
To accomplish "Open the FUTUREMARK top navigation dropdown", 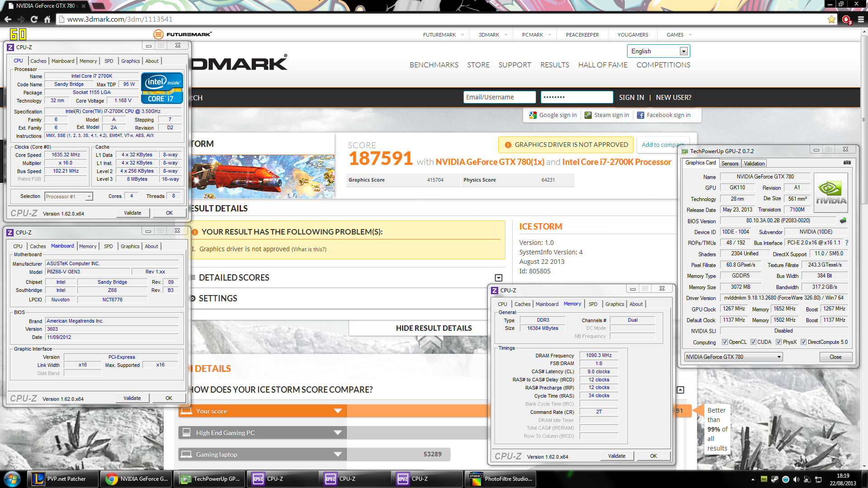I will pyautogui.click(x=443, y=35).
